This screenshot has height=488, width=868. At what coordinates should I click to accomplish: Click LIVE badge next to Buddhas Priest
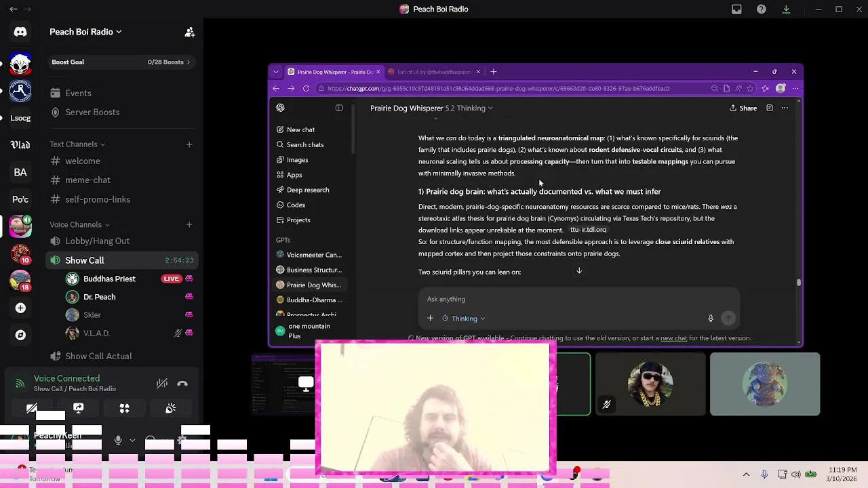172,279
